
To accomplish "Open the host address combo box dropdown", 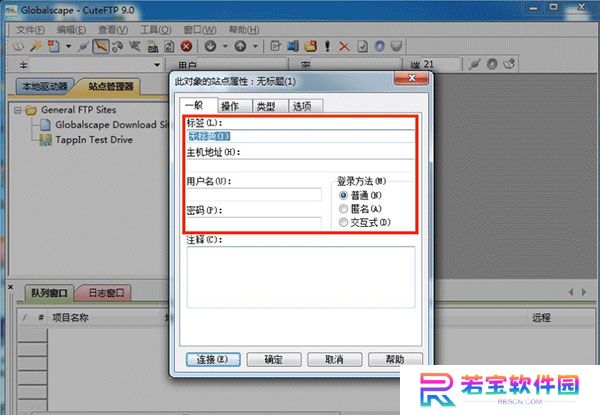I will tap(157, 65).
